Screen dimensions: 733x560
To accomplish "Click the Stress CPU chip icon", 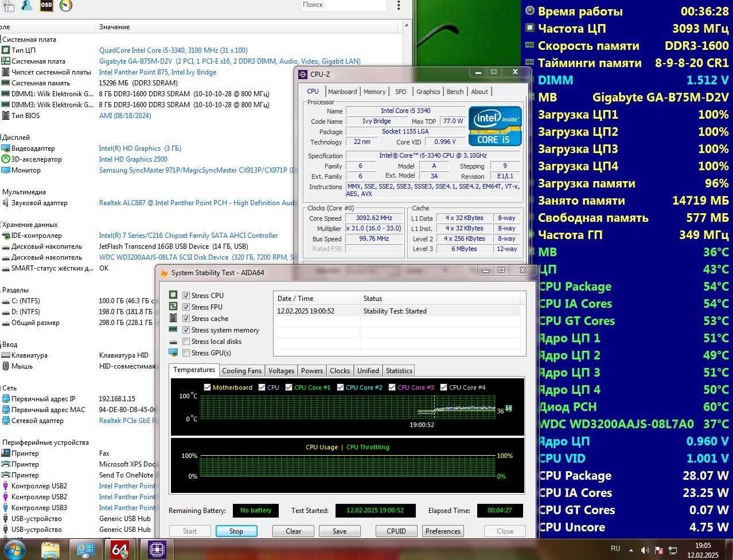I will pos(173,295).
